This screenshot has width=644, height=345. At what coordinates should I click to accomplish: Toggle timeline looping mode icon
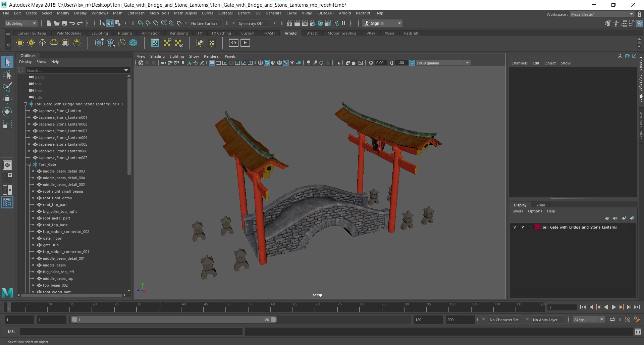[612, 319]
